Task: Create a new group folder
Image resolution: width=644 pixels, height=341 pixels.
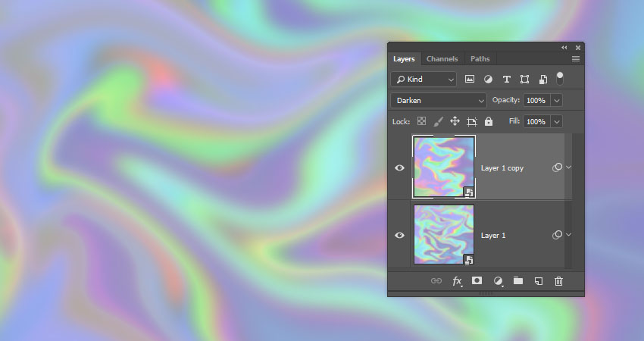Action: [518, 280]
